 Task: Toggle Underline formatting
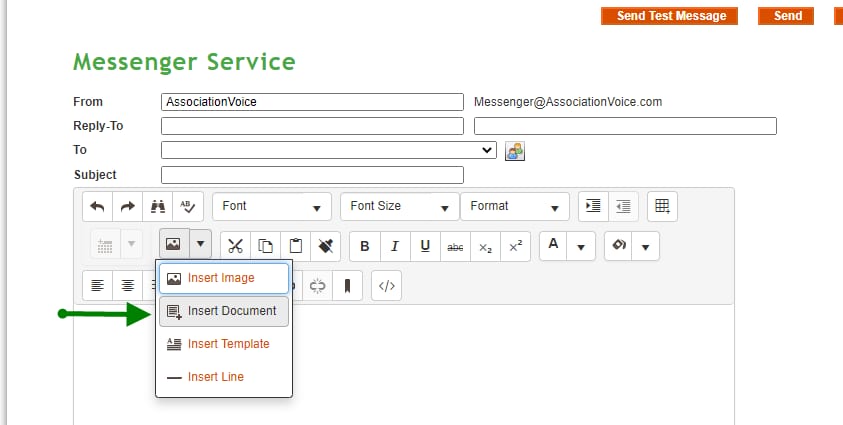pos(425,246)
